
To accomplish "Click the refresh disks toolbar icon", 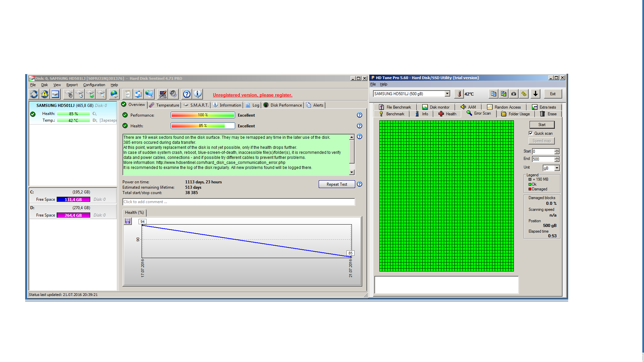I will [34, 94].
